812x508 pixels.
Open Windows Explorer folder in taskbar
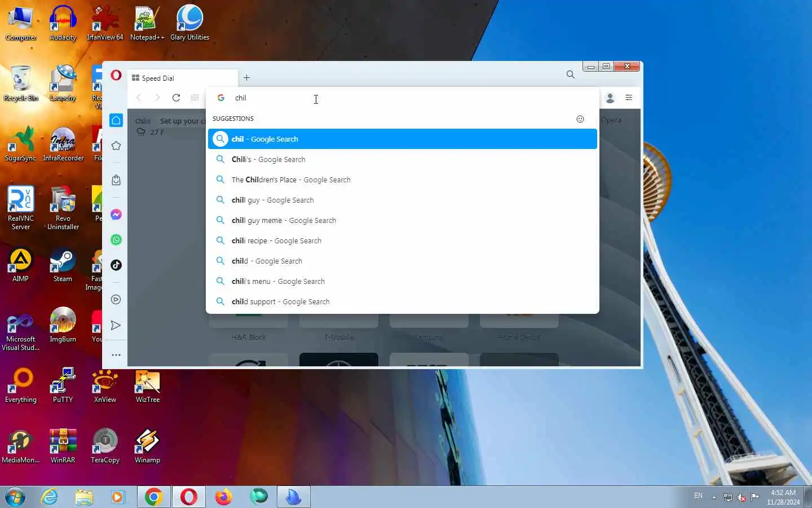[x=84, y=497]
